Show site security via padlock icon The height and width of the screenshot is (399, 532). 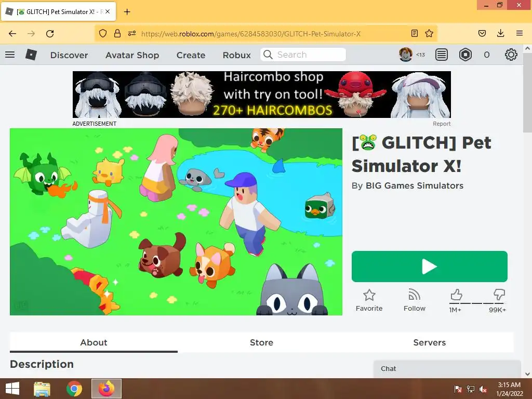[117, 33]
